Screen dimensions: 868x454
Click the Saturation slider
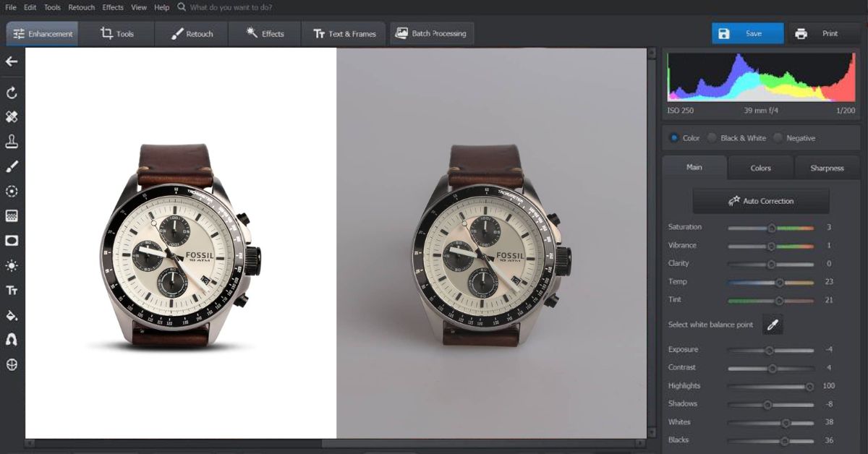[x=771, y=228]
